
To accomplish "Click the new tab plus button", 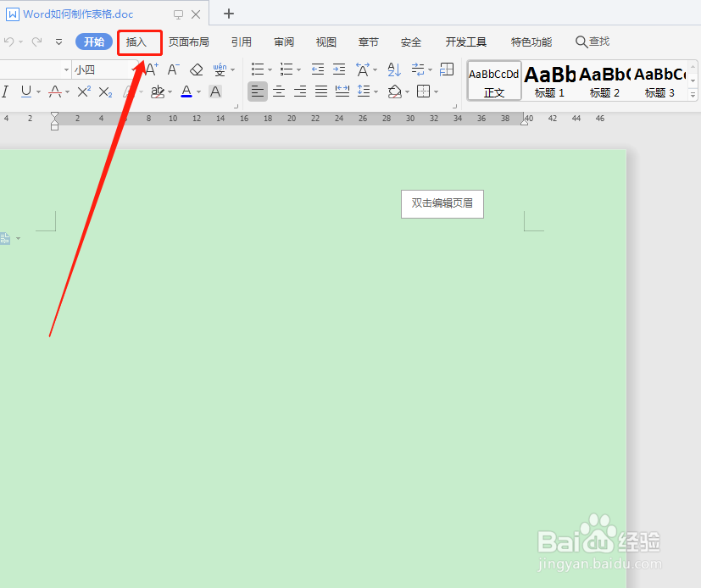I will point(229,14).
